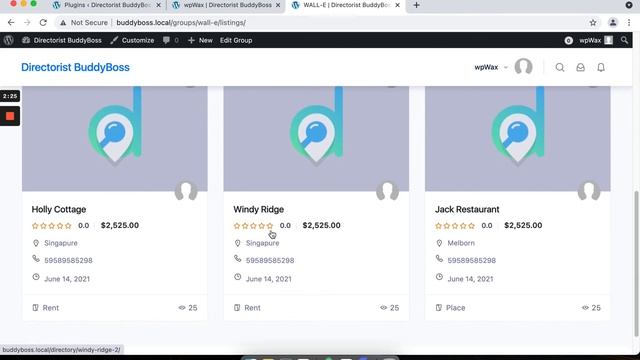This screenshot has height=360, width=640.
Task: Reload the current page
Action: 43,22
